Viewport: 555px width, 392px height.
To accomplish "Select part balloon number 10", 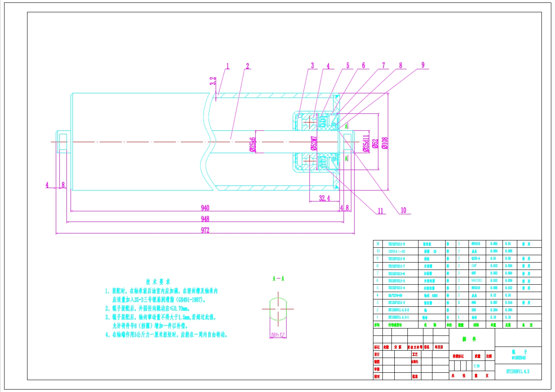I will coord(403,210).
